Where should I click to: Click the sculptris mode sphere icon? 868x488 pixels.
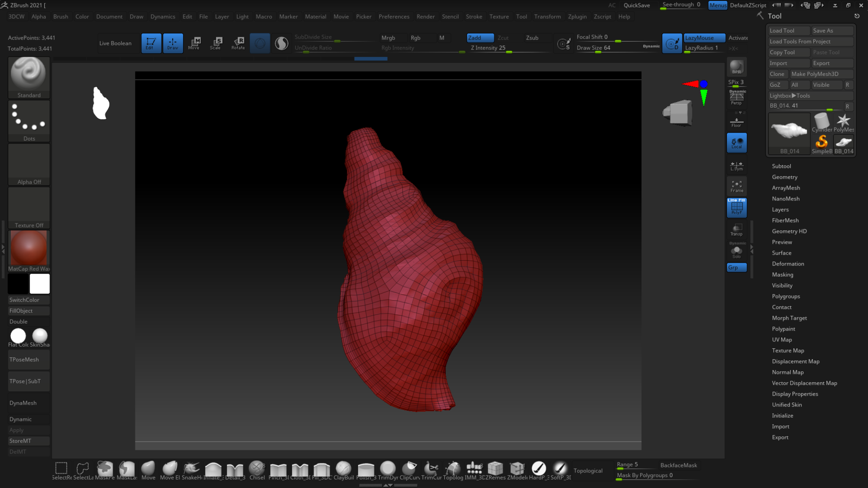click(x=282, y=43)
